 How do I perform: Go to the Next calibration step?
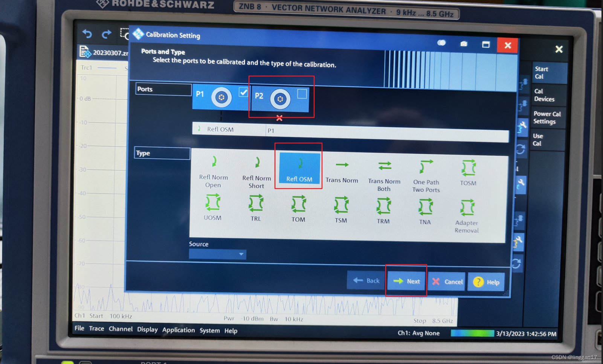click(x=406, y=281)
